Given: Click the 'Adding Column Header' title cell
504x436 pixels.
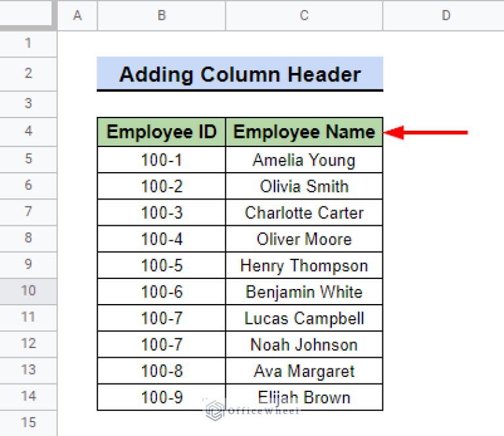Looking at the screenshot, I should tap(240, 74).
